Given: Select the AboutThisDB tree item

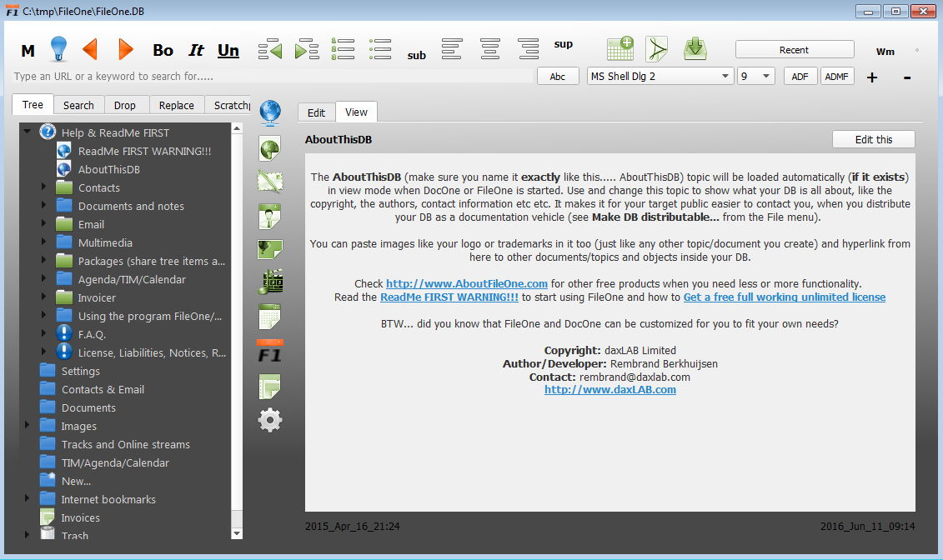Looking at the screenshot, I should pos(109,169).
